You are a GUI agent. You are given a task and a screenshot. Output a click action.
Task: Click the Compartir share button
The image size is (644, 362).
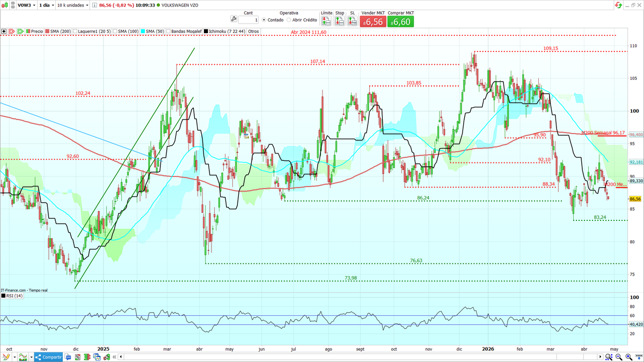pyautogui.click(x=48, y=357)
